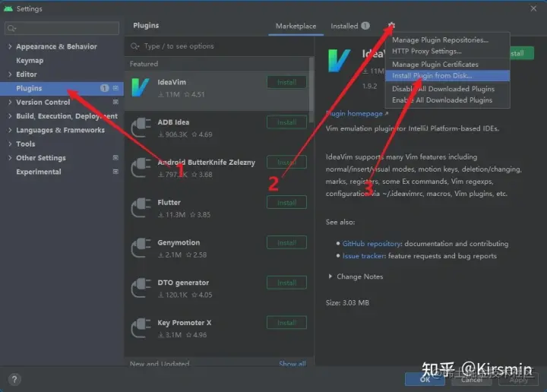Install the Android ButterKnife Zelezny plugin
This screenshot has height=392, width=547.
(x=286, y=163)
